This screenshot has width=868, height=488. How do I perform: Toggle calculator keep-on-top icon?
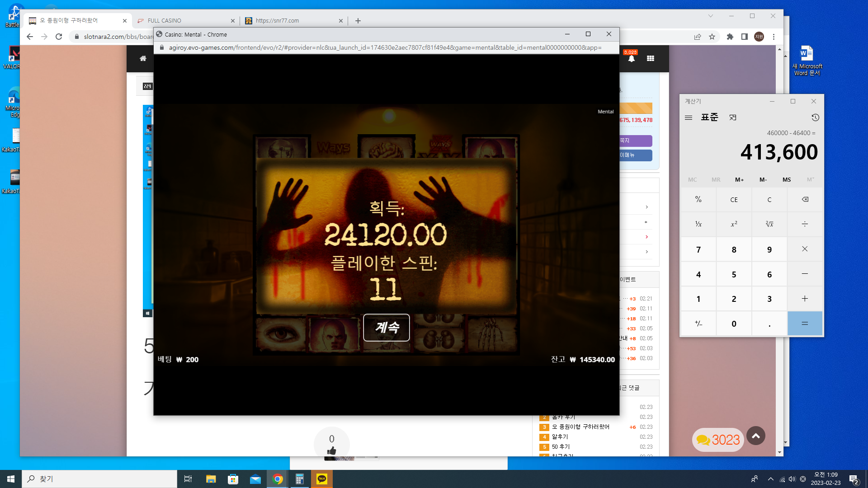(x=733, y=117)
